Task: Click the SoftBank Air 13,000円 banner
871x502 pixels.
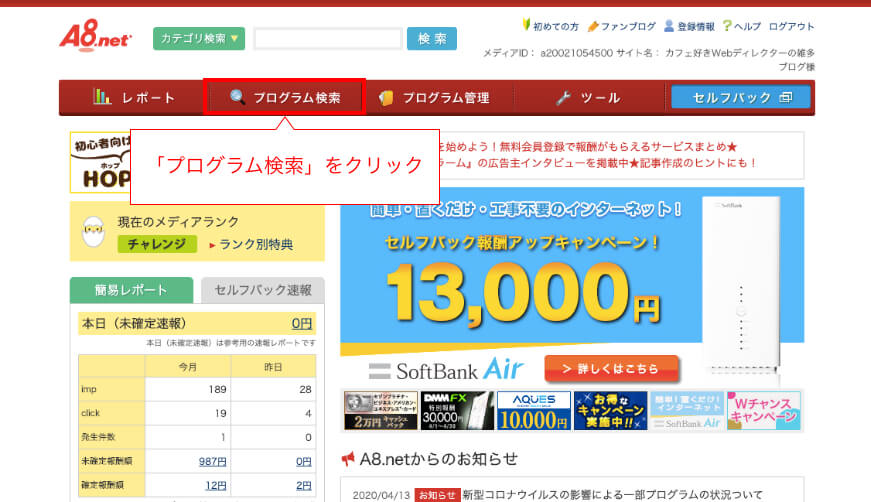Action: [x=572, y=287]
